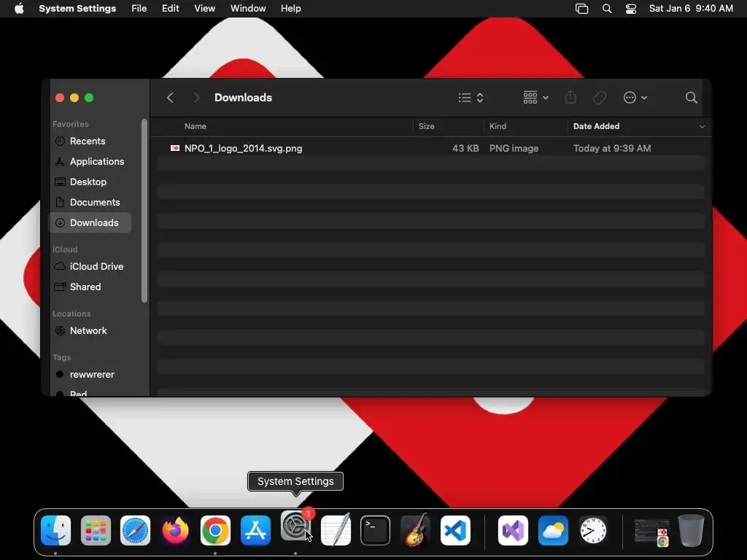The height and width of the screenshot is (560, 747).
Task: Sort by the Kind column header
Action: coord(498,126)
